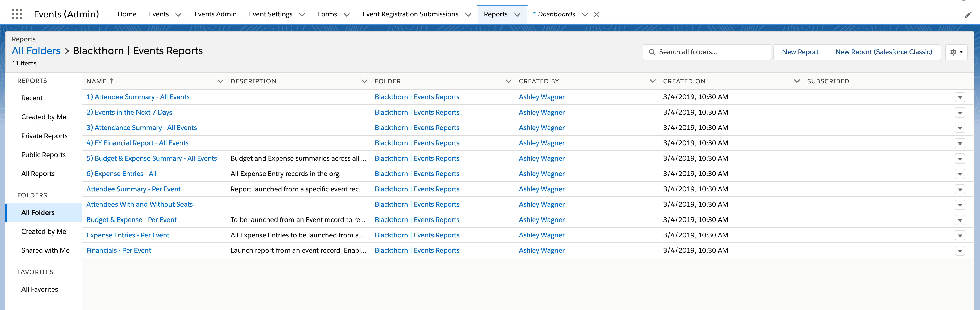The width and height of the screenshot is (980, 310).
Task: Click the All Folders breadcrumb link
Action: pos(36,51)
